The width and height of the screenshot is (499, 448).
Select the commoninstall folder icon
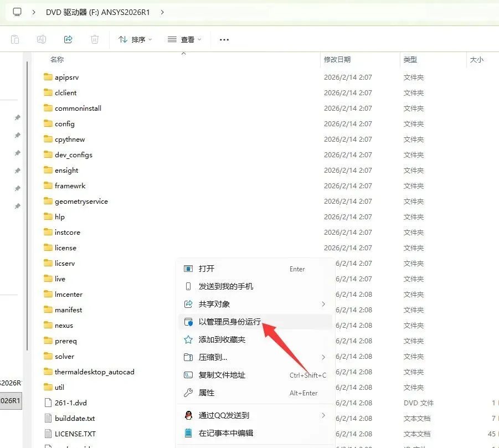[48, 108]
